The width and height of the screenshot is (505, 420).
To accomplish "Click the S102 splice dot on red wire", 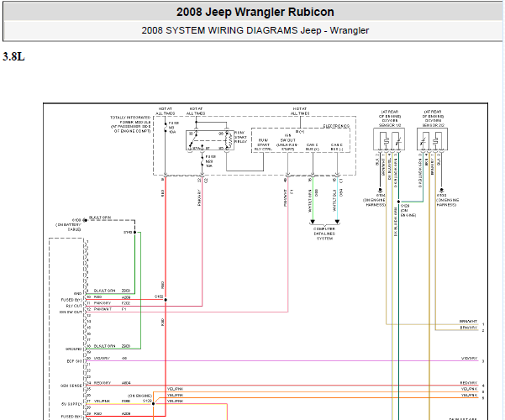I will coord(166,300).
